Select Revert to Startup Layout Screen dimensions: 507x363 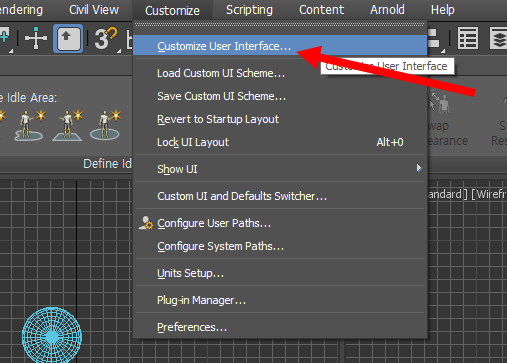pyautogui.click(x=280, y=119)
